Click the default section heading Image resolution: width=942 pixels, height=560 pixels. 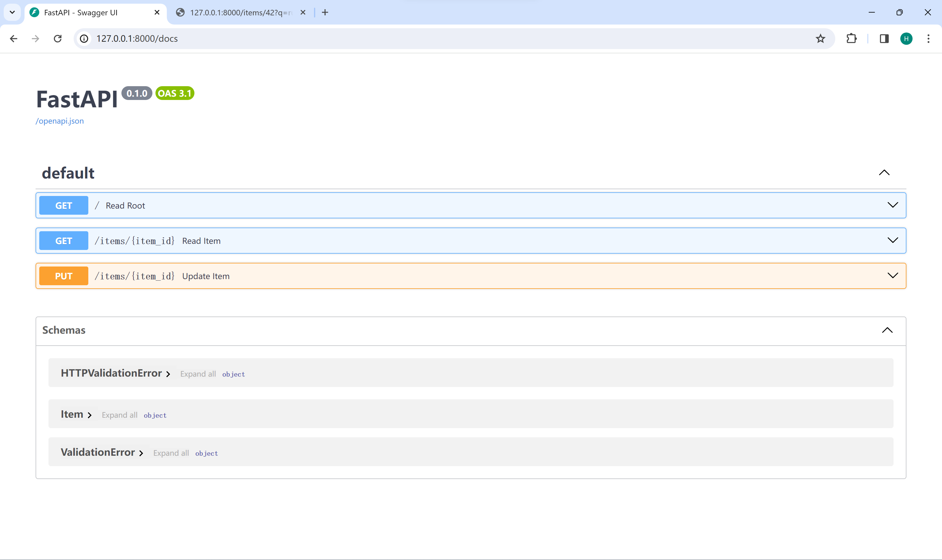(x=68, y=173)
